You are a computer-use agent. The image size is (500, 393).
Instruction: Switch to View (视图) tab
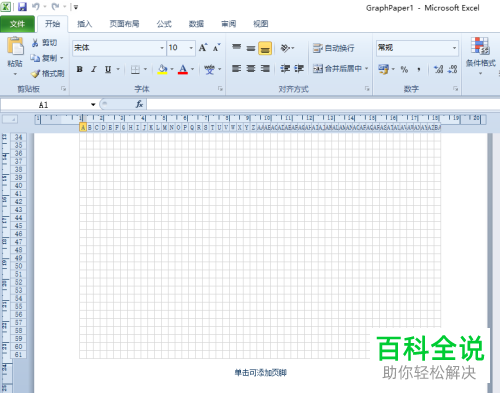coord(260,24)
